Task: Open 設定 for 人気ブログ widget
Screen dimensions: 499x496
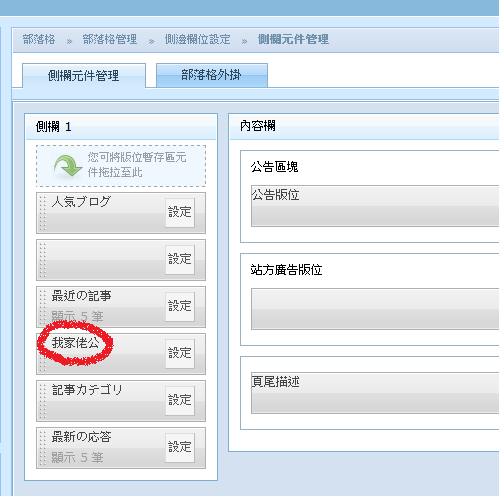Action: [180, 213]
